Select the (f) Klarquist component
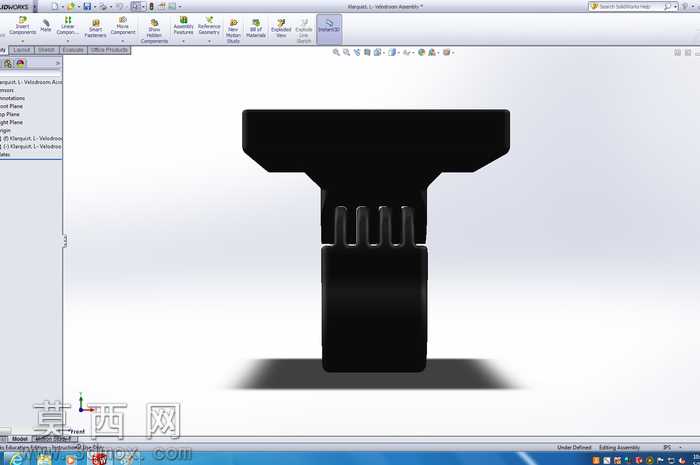The width and height of the screenshot is (700, 465). click(x=31, y=138)
